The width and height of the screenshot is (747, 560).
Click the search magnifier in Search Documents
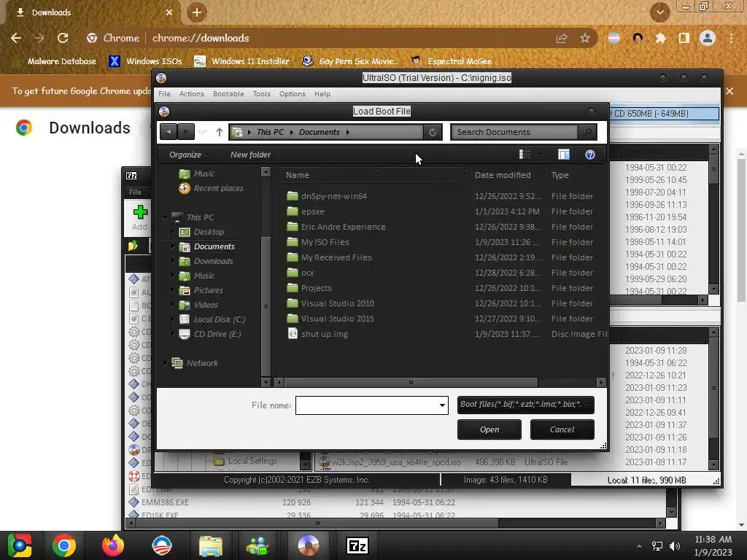pyautogui.click(x=588, y=132)
